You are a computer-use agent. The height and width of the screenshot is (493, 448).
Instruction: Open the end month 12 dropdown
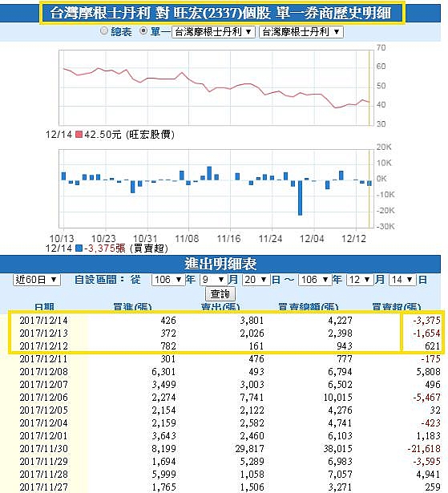[x=360, y=279]
